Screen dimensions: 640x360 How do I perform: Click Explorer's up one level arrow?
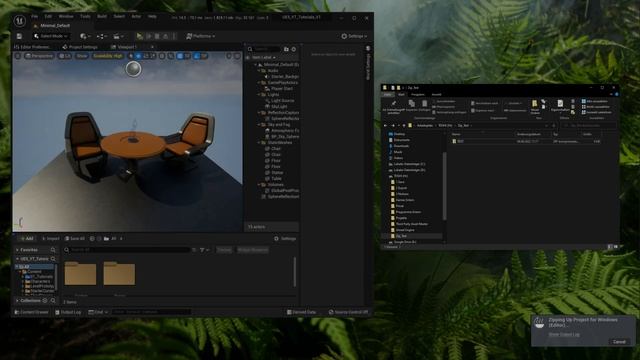click(x=404, y=125)
